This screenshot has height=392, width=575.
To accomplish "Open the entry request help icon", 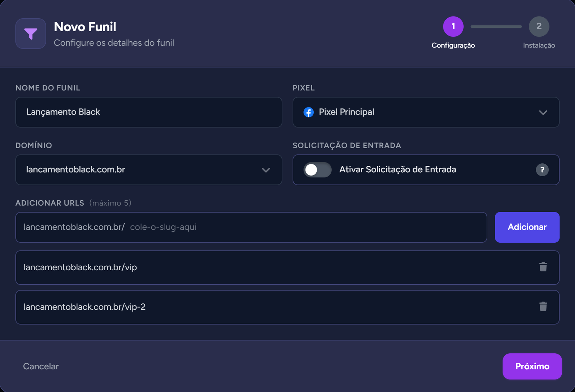I will (x=542, y=170).
